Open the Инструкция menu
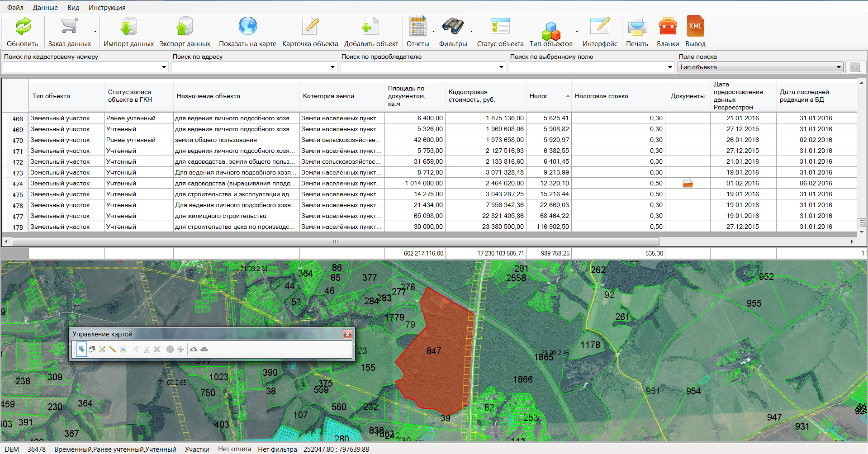868x454 pixels. (x=107, y=8)
